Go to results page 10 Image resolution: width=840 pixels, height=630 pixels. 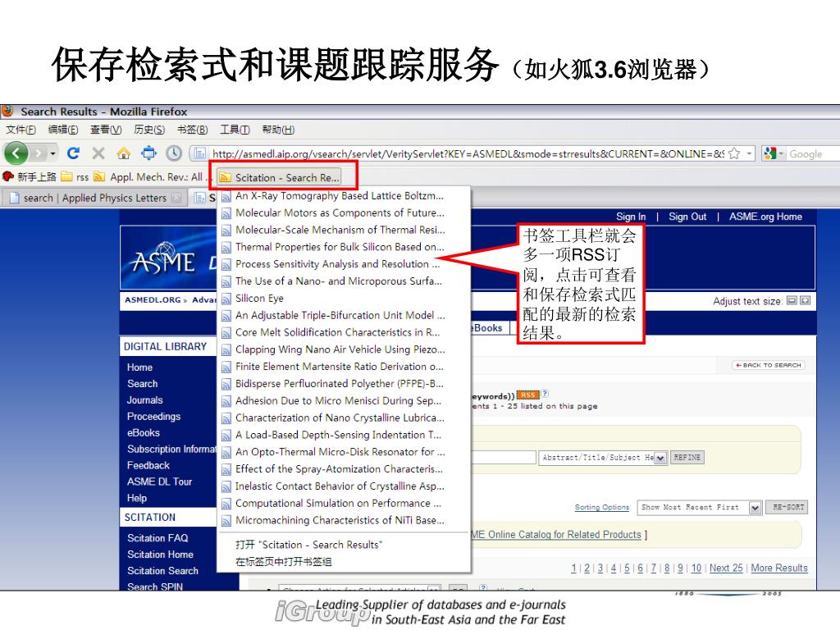[696, 568]
